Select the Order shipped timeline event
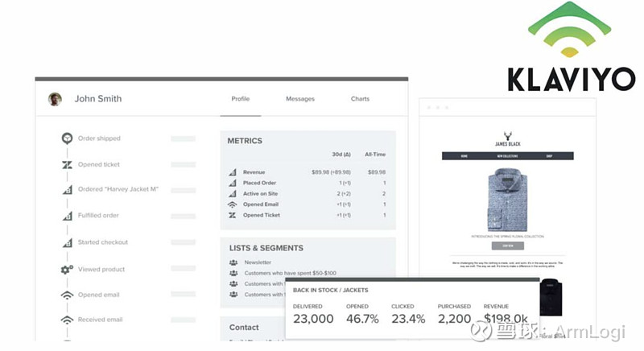The height and width of the screenshot is (351, 644). 99,138
